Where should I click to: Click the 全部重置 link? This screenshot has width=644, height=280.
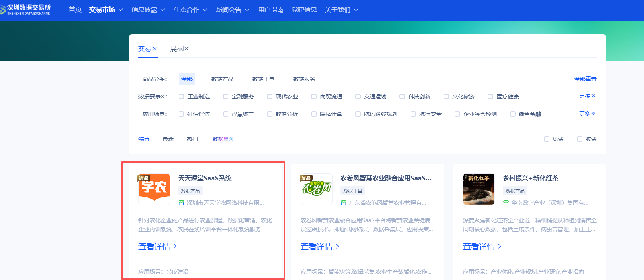586,79
